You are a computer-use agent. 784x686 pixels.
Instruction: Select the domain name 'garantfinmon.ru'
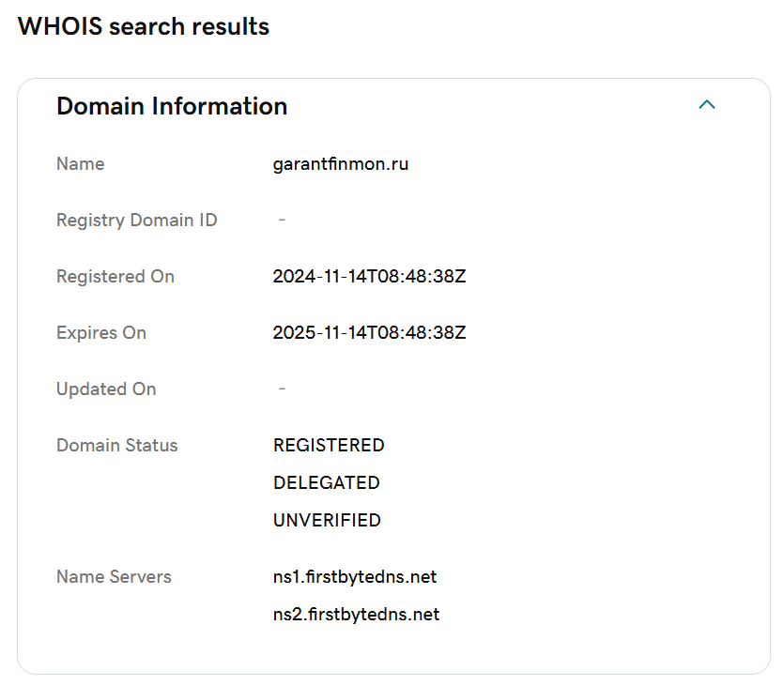point(341,164)
